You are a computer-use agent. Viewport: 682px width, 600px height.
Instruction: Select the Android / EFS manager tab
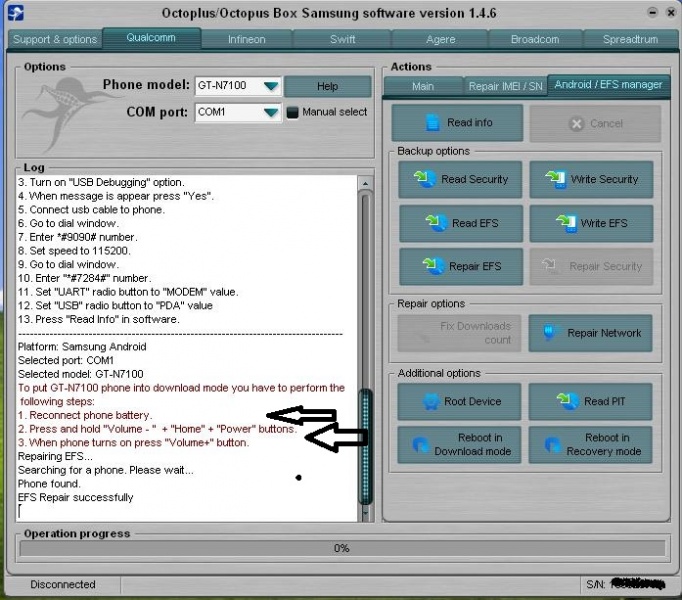tap(608, 84)
